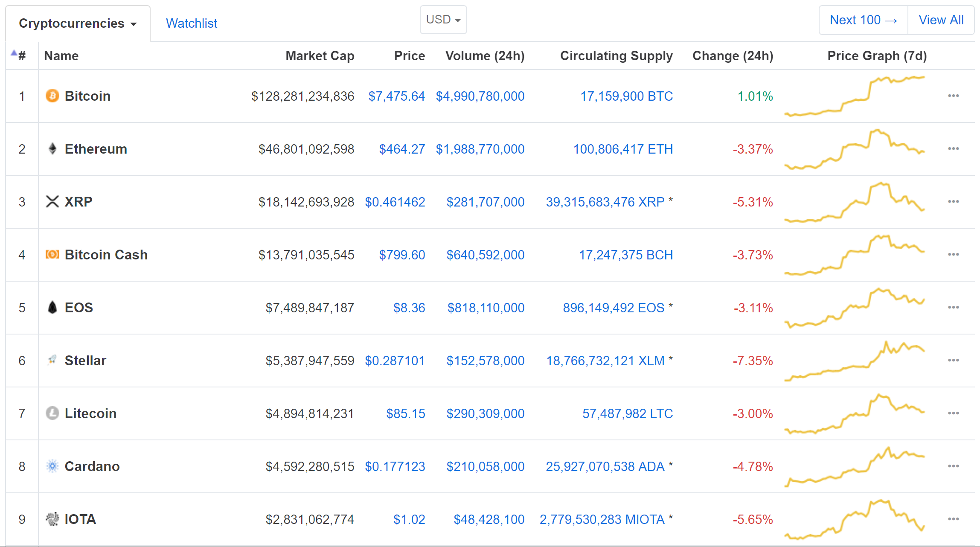Click Cardano volume $210,058,000
The image size is (980, 547).
point(486,466)
